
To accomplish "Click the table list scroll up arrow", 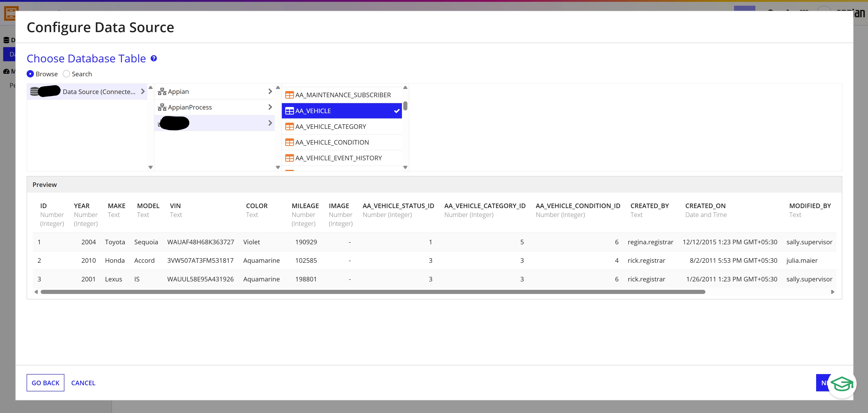I will pos(405,88).
